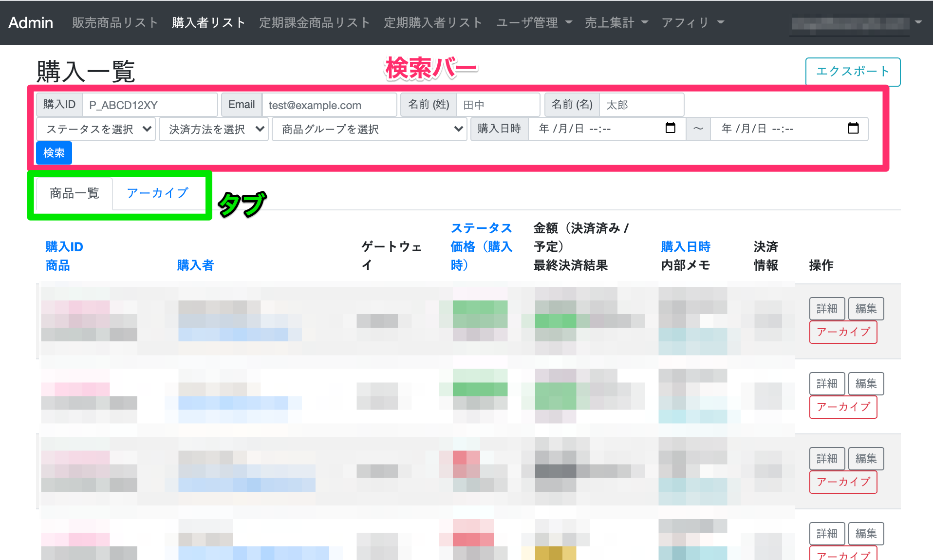This screenshot has width=933, height=560.
Task: Expand the 商品グループを選択 dropdown
Action: [369, 130]
